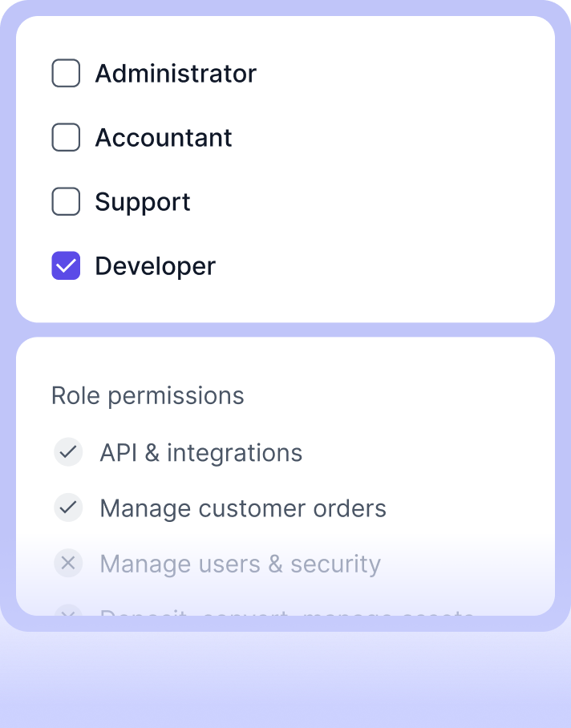Click the lavender background below the cards
The image size is (571, 728).
pos(285,681)
